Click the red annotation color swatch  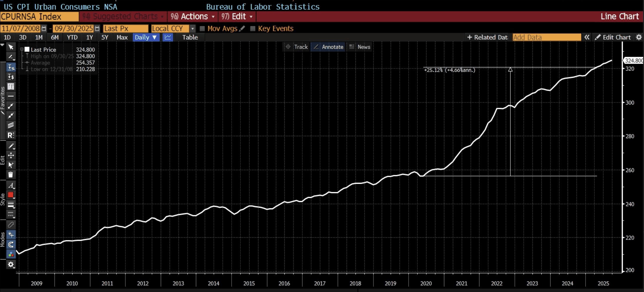11,195
